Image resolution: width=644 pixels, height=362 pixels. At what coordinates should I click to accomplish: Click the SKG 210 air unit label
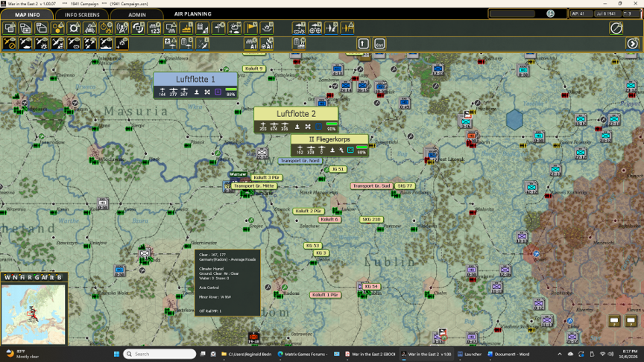371,220
